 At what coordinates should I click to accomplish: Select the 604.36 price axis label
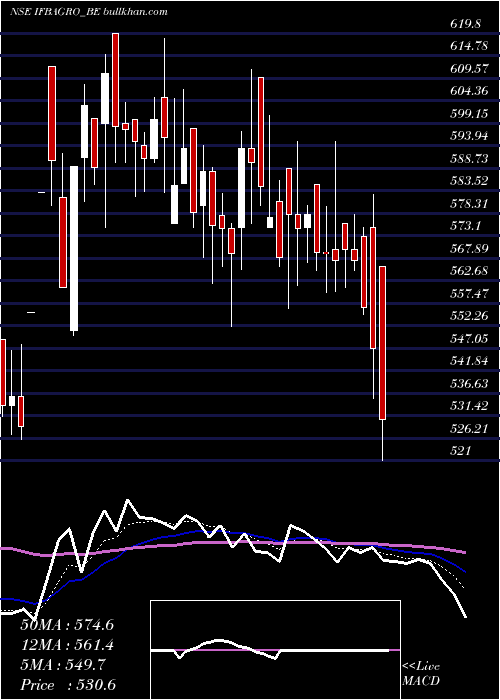pos(469,91)
